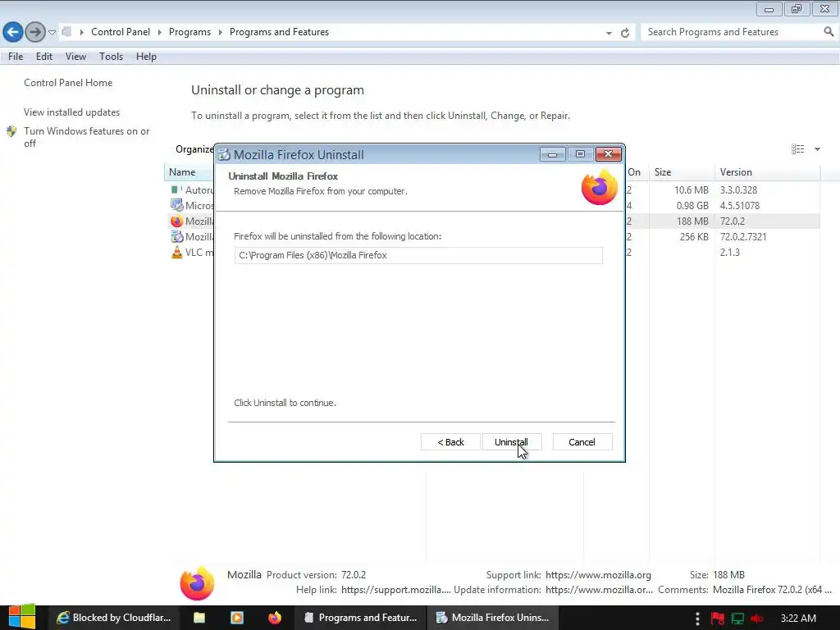Open the address bar history dropdown
This screenshot has height=630, width=840.
[609, 33]
